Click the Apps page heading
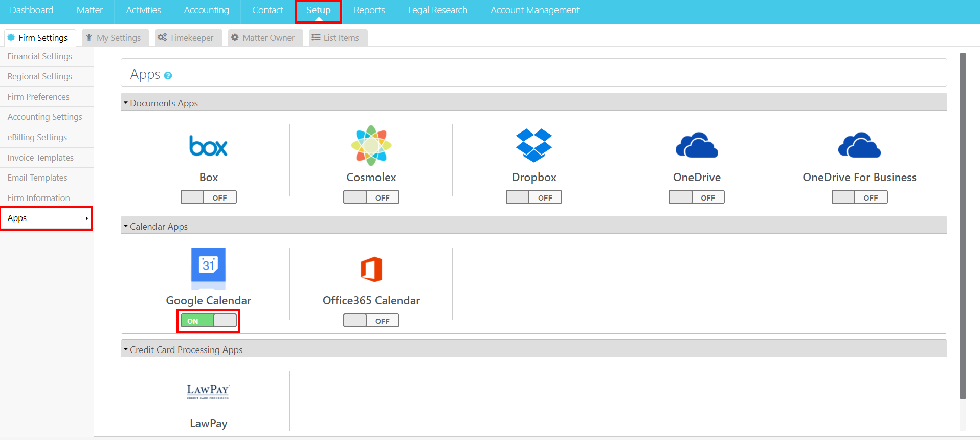Image resolution: width=980 pixels, height=440 pixels. 145,75
